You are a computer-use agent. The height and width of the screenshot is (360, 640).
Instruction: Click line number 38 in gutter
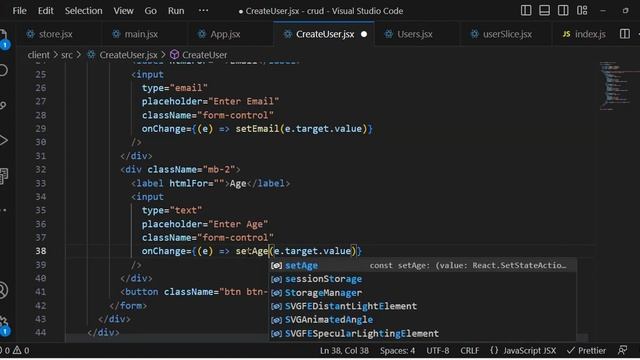point(40,251)
